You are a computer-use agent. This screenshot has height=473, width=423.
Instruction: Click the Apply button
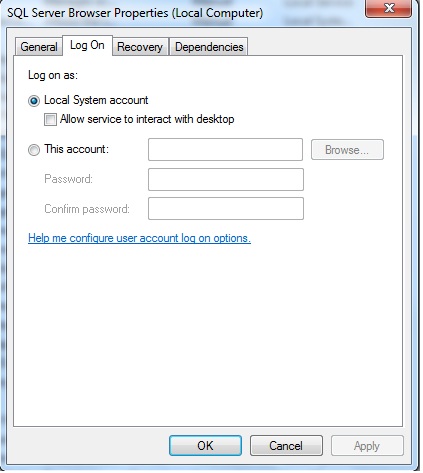[367, 446]
